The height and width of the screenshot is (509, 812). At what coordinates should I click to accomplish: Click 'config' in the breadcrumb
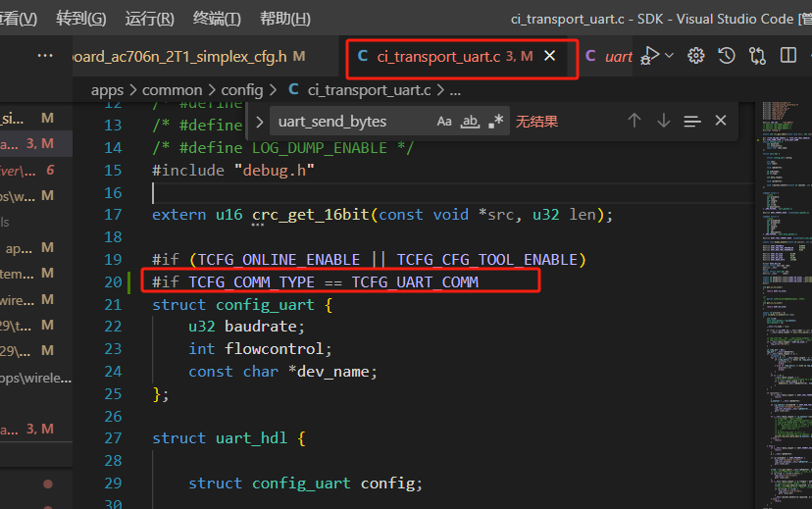tap(242, 90)
